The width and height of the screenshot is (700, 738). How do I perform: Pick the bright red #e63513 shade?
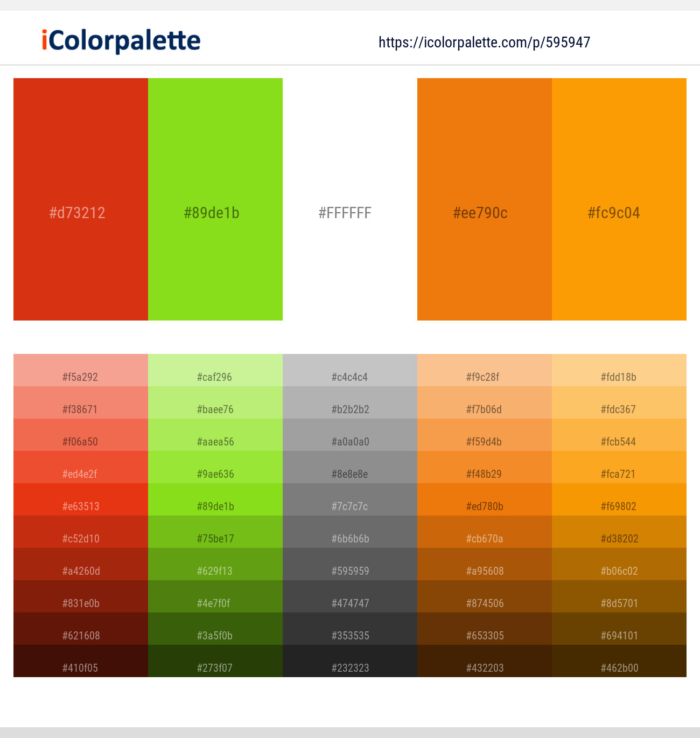pos(81,499)
